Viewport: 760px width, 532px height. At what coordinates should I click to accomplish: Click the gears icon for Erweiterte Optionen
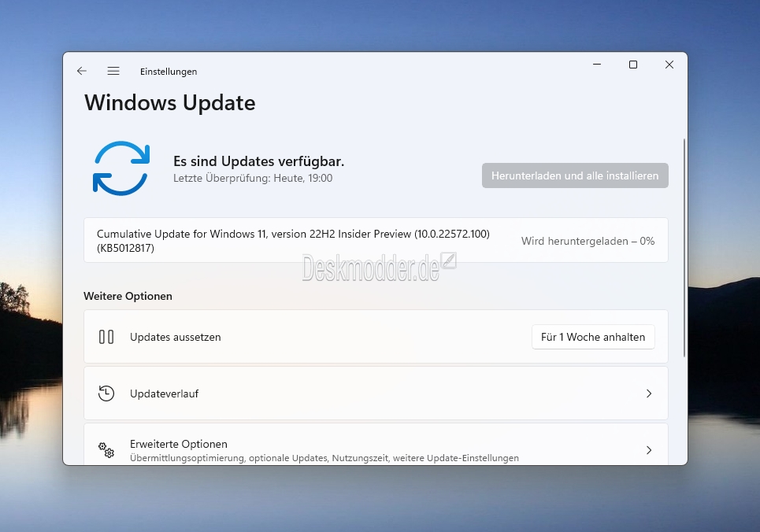coord(106,450)
